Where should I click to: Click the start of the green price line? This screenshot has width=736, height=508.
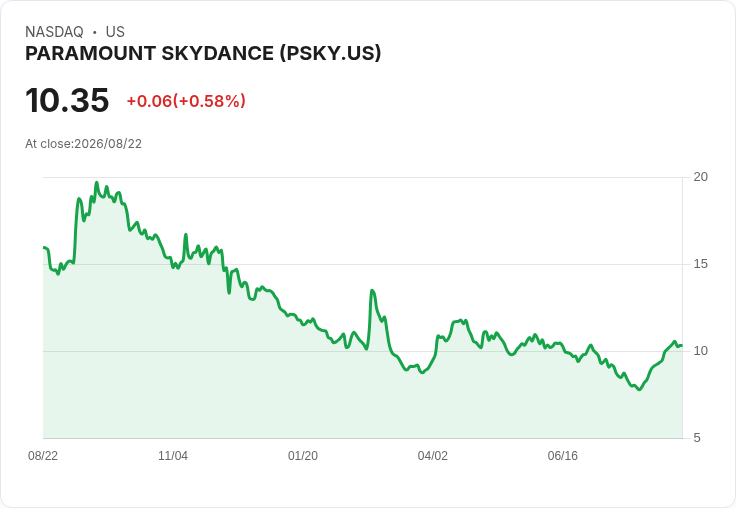[x=44, y=247]
